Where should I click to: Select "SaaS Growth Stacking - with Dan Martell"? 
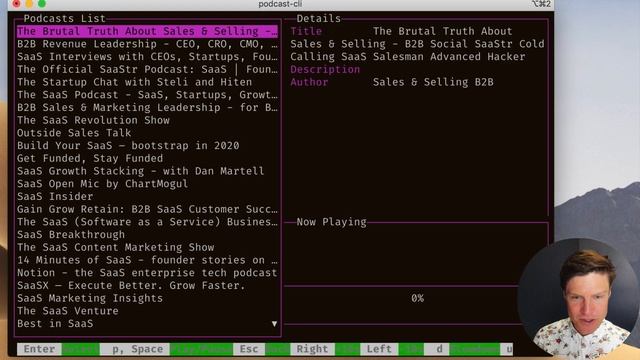pyautogui.click(x=147, y=171)
